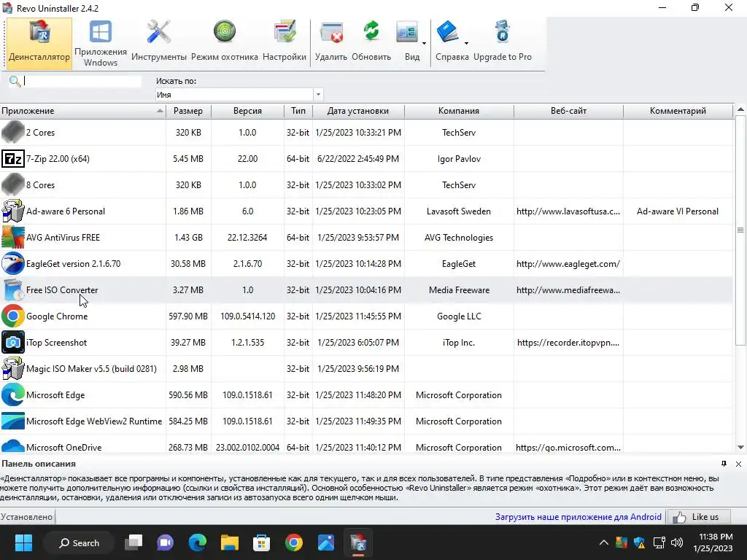Close the Панель описания panel

[x=738, y=464]
